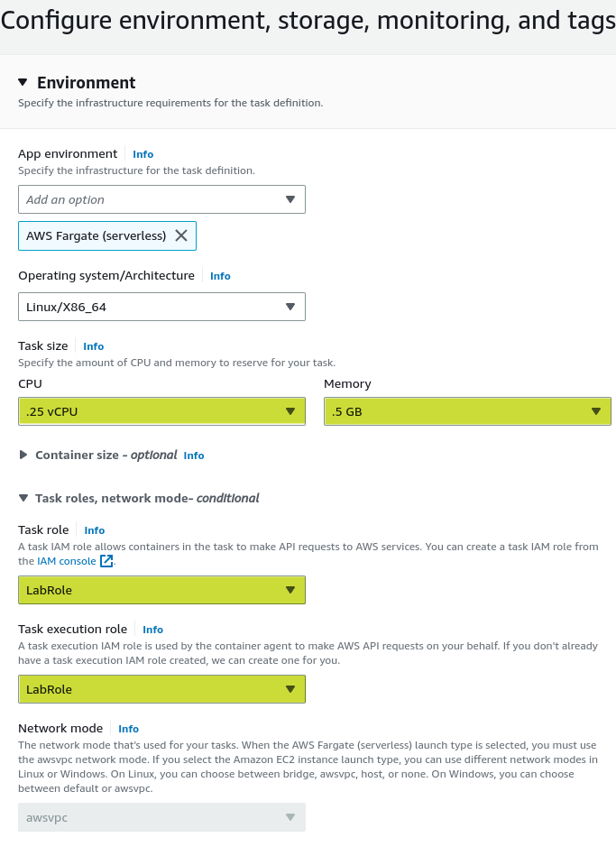
Task: Collapse Task roles, network mode section
Action: 23,498
